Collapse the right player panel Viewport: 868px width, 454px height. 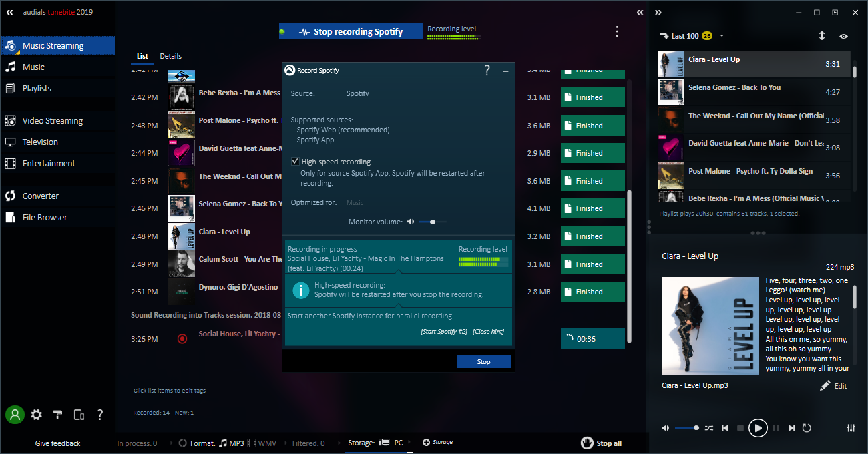point(658,12)
